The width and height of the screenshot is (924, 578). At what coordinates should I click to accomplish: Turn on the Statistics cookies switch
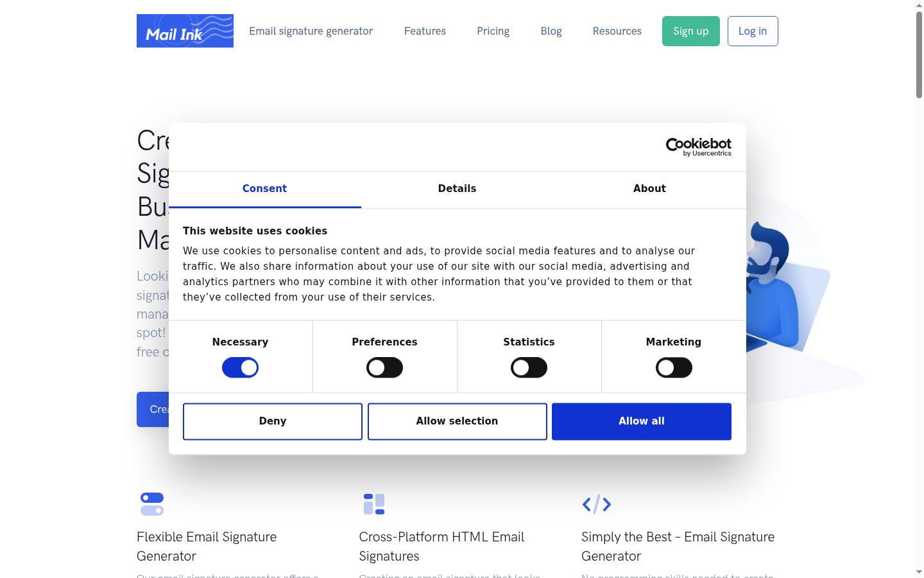[529, 368]
